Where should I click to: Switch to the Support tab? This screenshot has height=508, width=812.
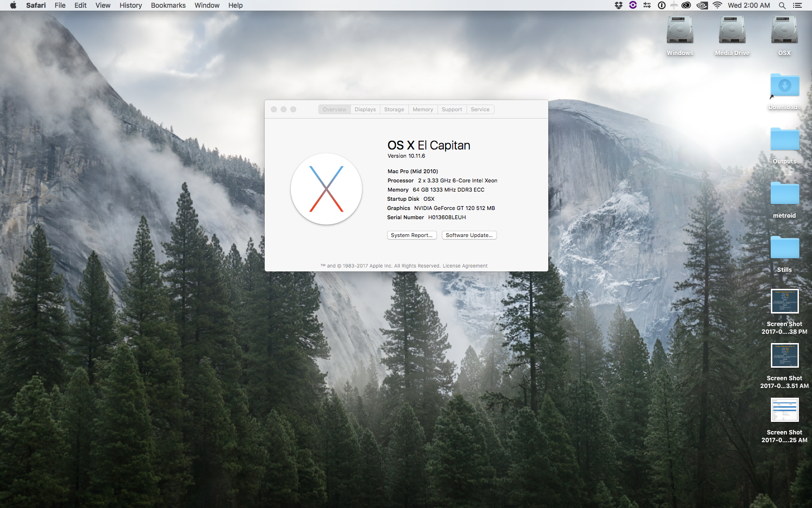point(452,109)
